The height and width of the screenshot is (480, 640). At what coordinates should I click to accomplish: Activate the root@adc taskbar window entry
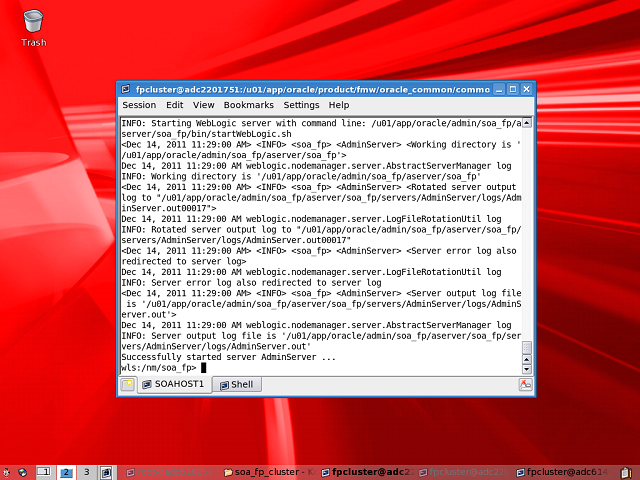pyautogui.click(x=170, y=473)
